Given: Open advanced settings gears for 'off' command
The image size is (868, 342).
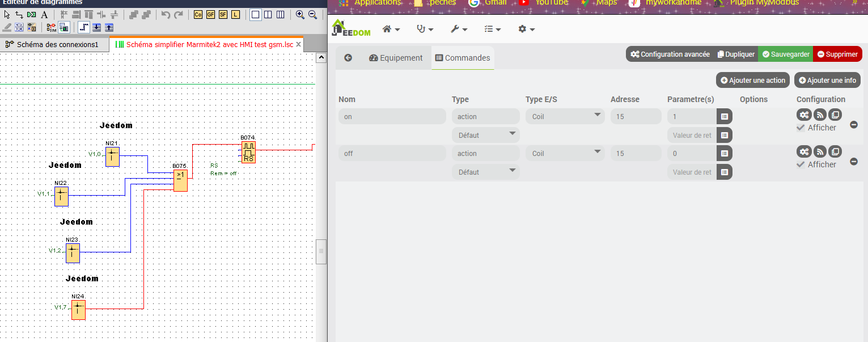Looking at the screenshot, I should pos(804,151).
